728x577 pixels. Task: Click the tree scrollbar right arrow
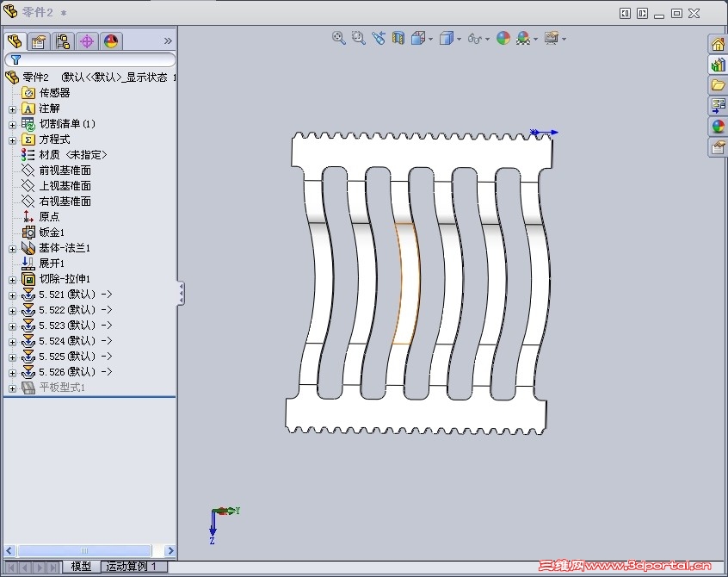pos(170,551)
